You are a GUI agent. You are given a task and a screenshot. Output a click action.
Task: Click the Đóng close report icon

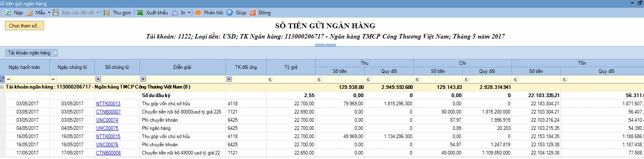click(x=253, y=13)
